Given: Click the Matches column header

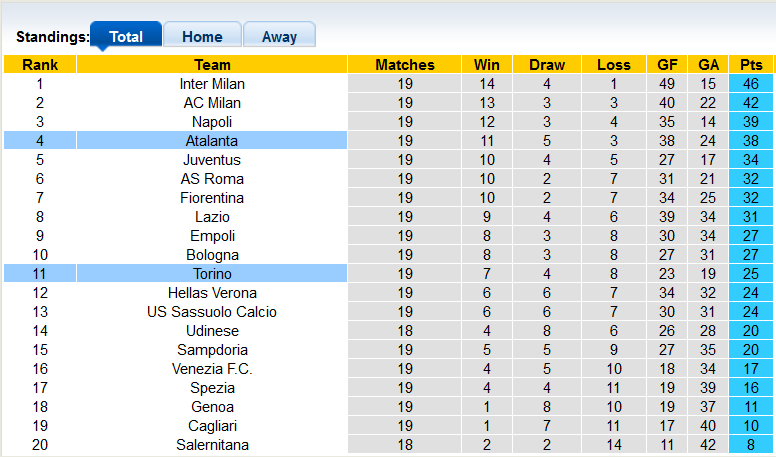Looking at the screenshot, I should click(405, 65).
